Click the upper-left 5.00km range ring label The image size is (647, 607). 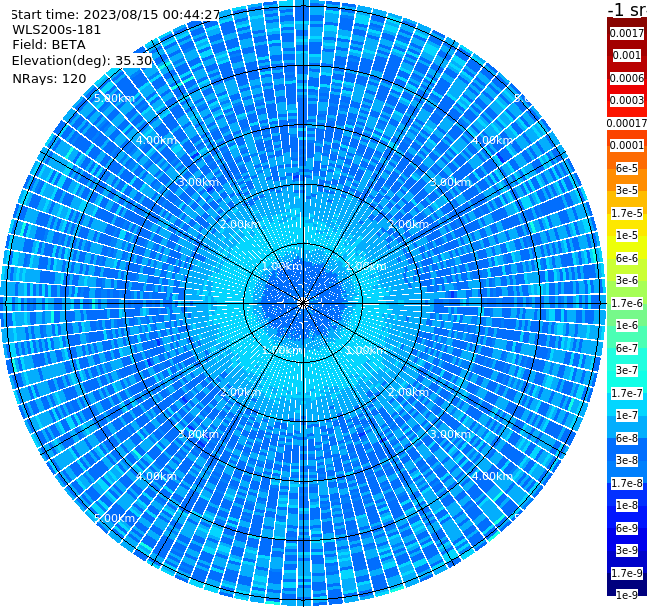[x=114, y=98]
